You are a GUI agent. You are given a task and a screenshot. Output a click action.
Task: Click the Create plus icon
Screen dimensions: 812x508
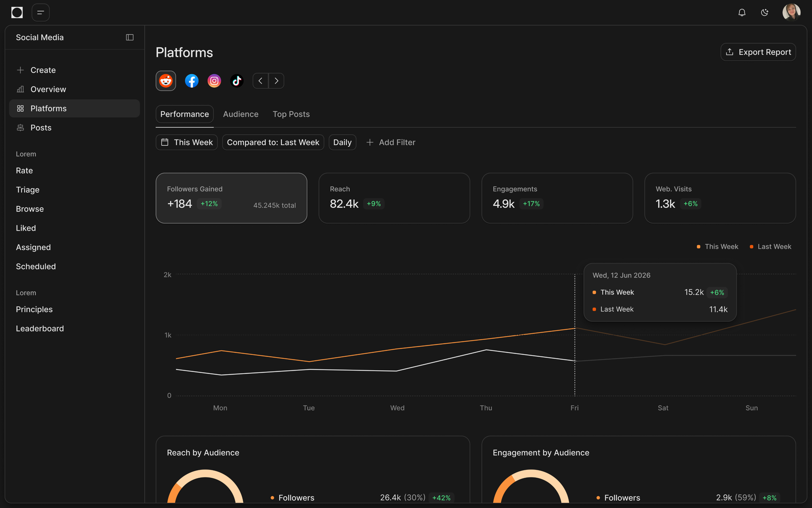pos(21,70)
